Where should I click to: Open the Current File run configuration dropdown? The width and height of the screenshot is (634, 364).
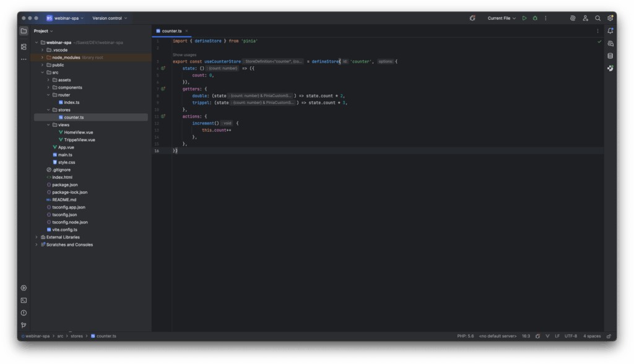(x=502, y=18)
